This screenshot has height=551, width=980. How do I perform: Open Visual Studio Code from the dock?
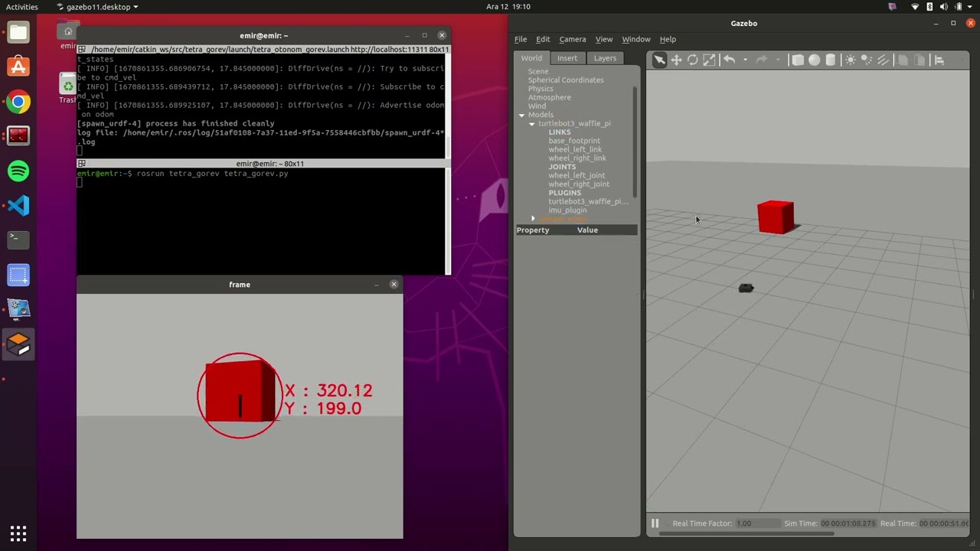[x=18, y=205]
